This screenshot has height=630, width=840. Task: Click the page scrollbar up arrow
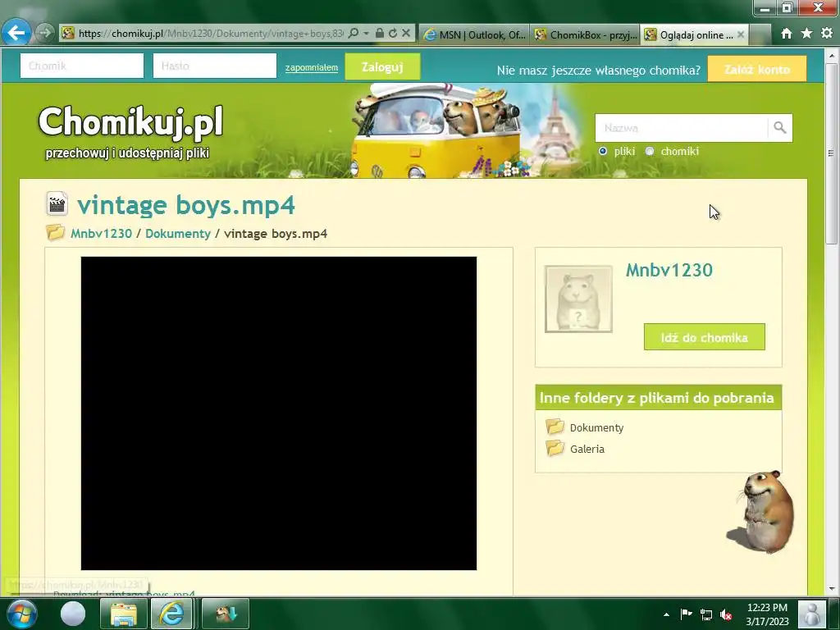[x=832, y=55]
